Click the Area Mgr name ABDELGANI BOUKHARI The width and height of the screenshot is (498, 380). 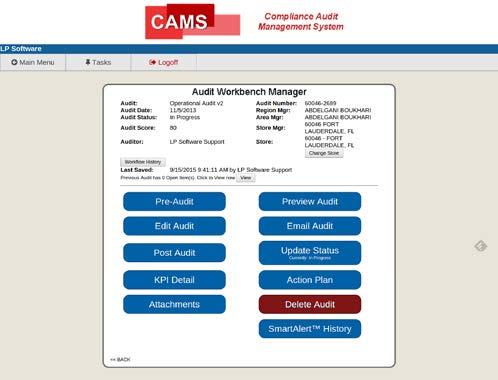coord(338,117)
